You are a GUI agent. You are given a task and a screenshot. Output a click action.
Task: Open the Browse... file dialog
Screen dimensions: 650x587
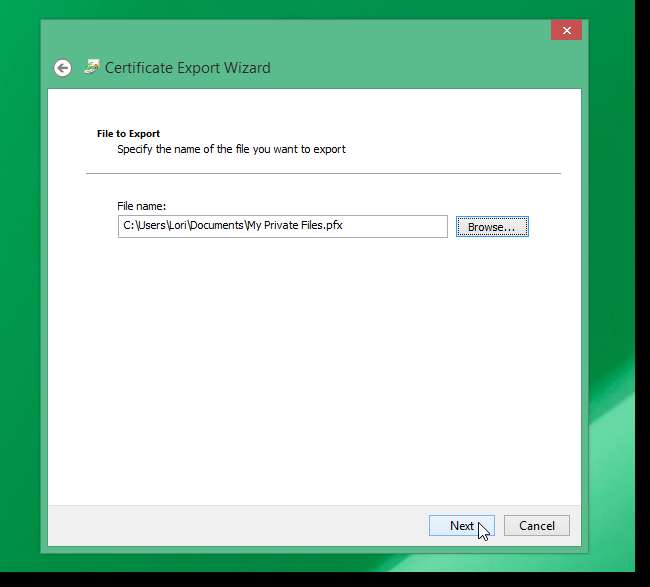492,227
